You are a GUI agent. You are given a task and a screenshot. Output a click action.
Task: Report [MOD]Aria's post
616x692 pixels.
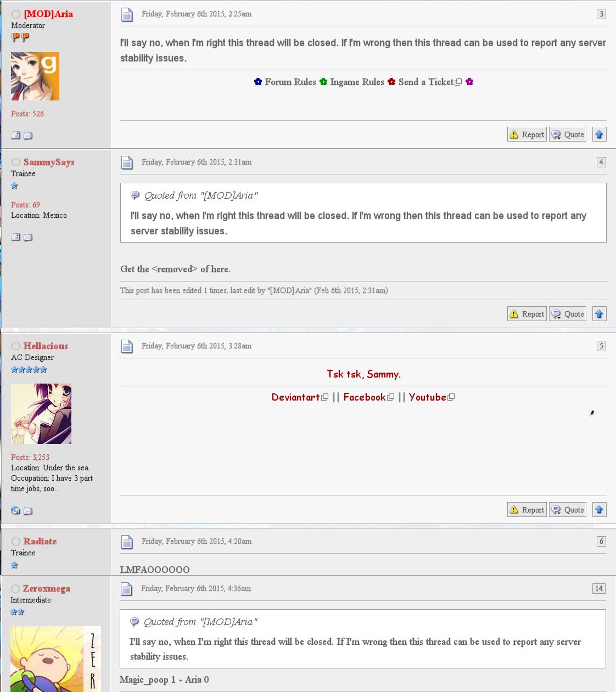(527, 134)
